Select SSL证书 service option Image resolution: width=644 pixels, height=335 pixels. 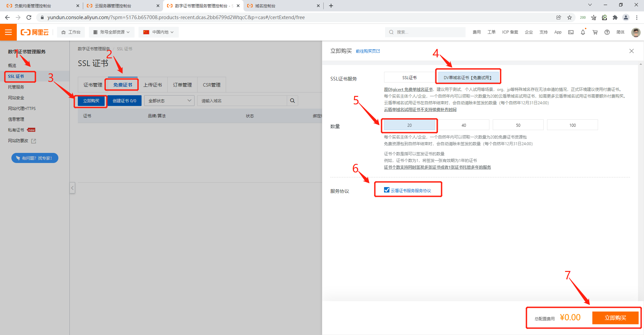(x=410, y=77)
